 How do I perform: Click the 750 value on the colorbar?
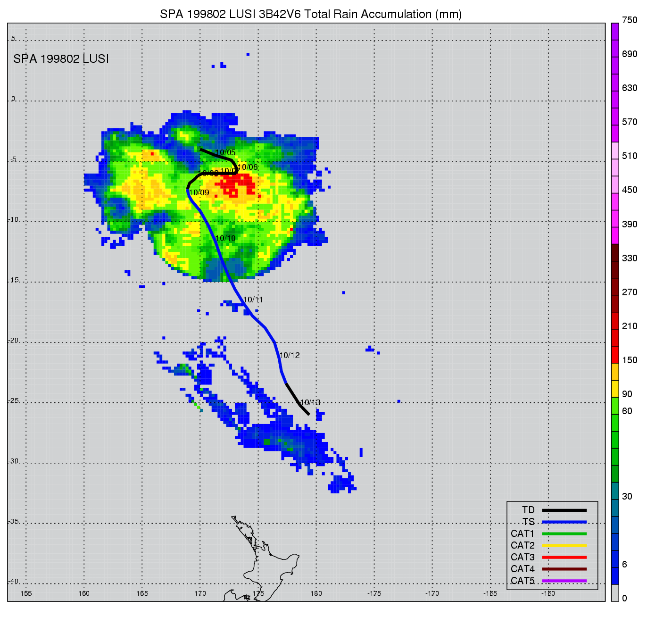(x=630, y=20)
